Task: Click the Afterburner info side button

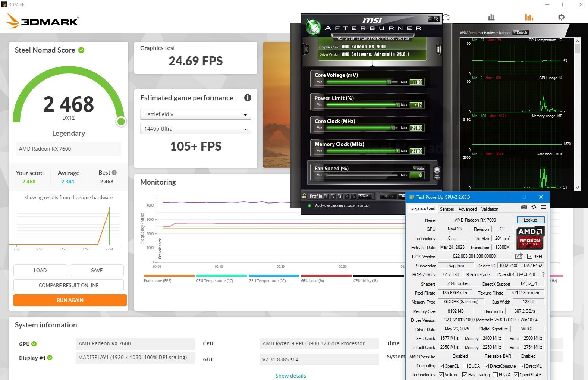Action: point(438,49)
